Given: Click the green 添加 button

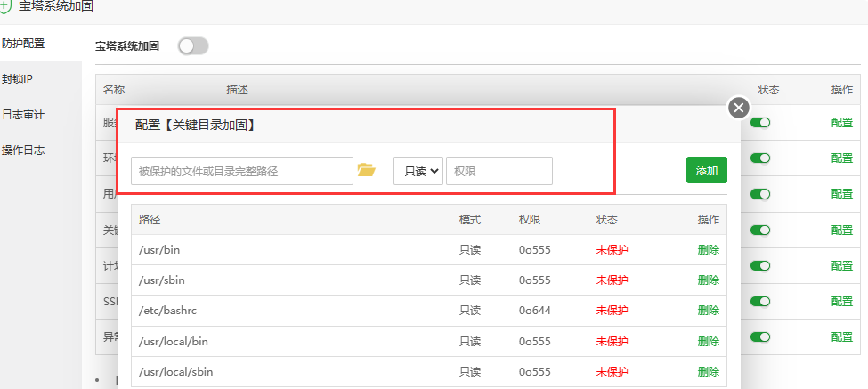Looking at the screenshot, I should pos(706,170).
